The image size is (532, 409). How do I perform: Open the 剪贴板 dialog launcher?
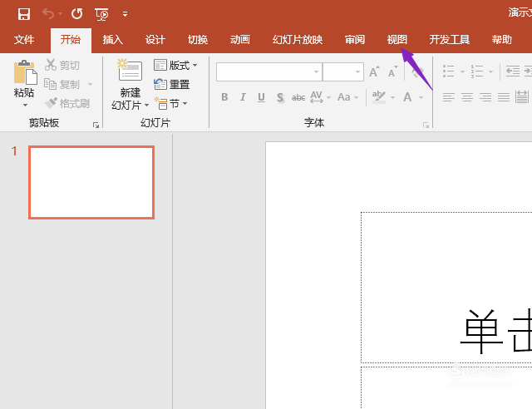pos(96,126)
